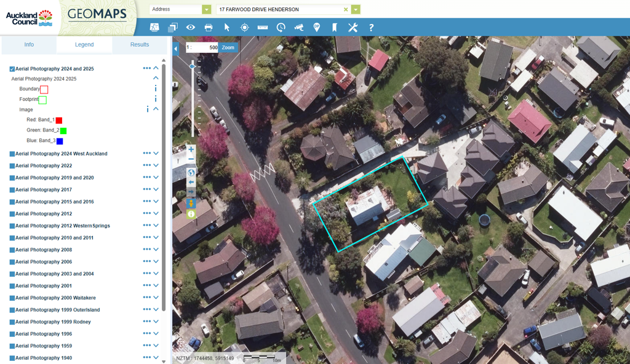
Task: Select the pointer arrow tool
Action: [226, 28]
